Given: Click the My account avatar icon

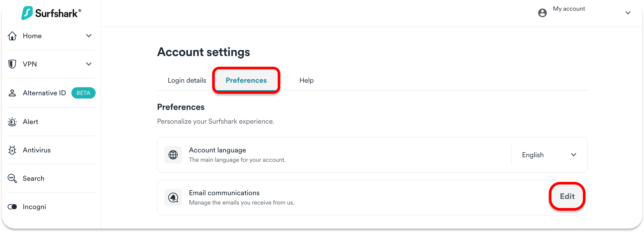Looking at the screenshot, I should point(542,13).
